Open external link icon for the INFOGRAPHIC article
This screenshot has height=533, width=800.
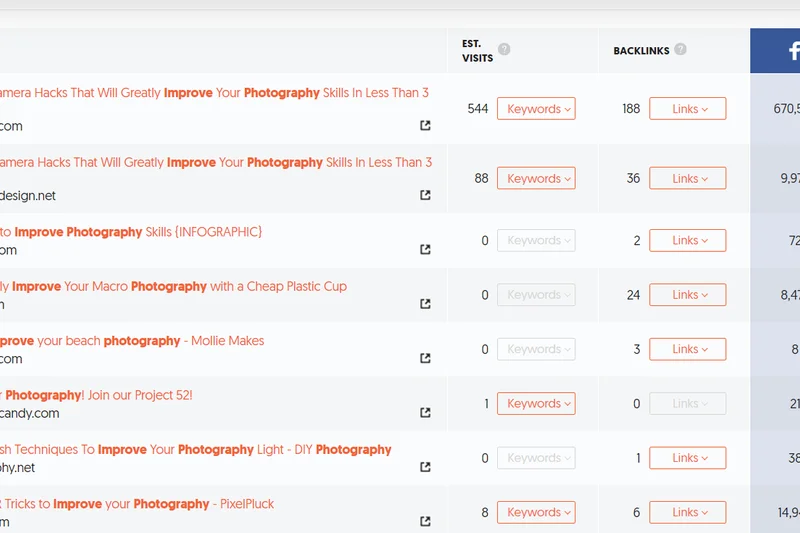tap(425, 250)
